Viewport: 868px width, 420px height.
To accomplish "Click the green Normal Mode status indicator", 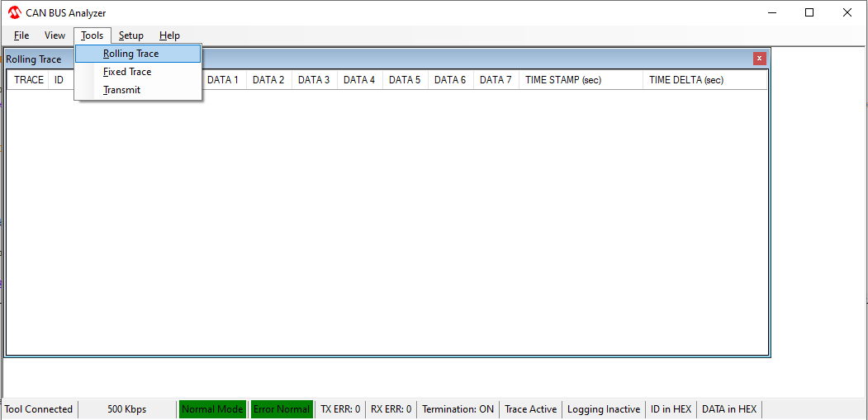I will (212, 409).
